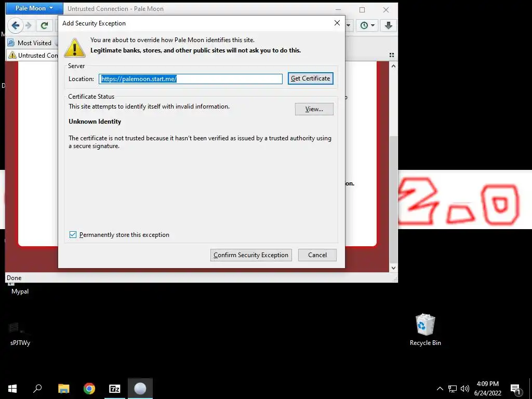Open File Explorer from the taskbar
The image size is (532, 399).
point(63,389)
